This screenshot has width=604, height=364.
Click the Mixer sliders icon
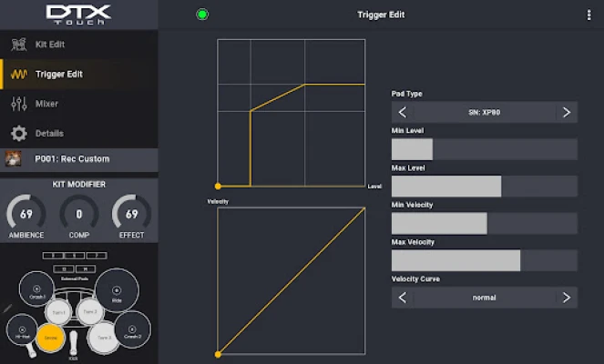(x=19, y=104)
